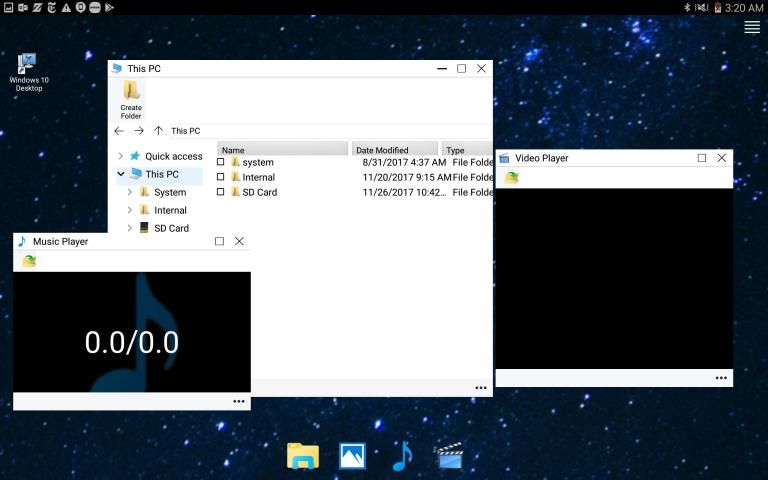Viewport: 768px width, 480px height.
Task: Check the system folder checkbox
Action: (x=221, y=162)
